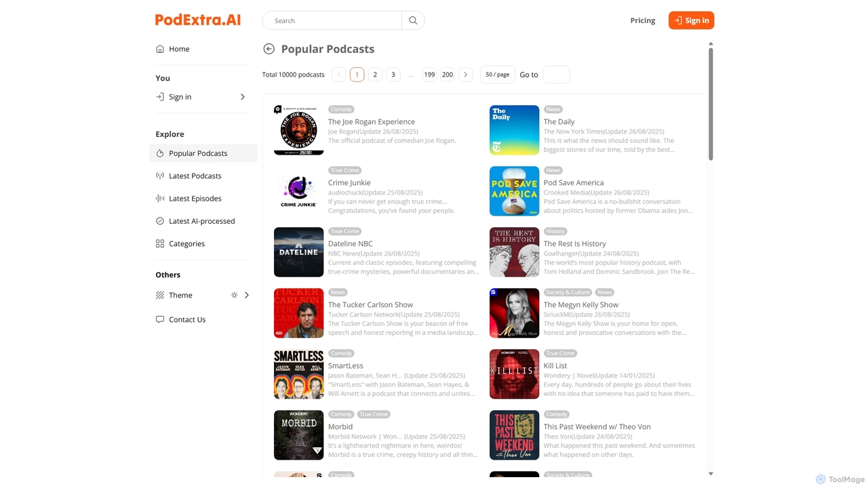This screenshot has height=488, width=868.
Task: Open The Tucker Carlson Show cover thumbnail
Action: [x=299, y=313]
